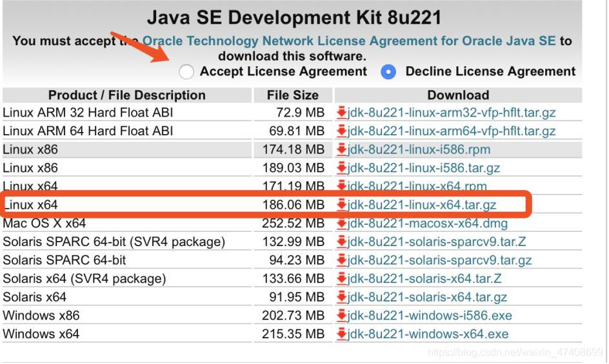Select Solaris x64 (SVR4 package) text

[85, 278]
